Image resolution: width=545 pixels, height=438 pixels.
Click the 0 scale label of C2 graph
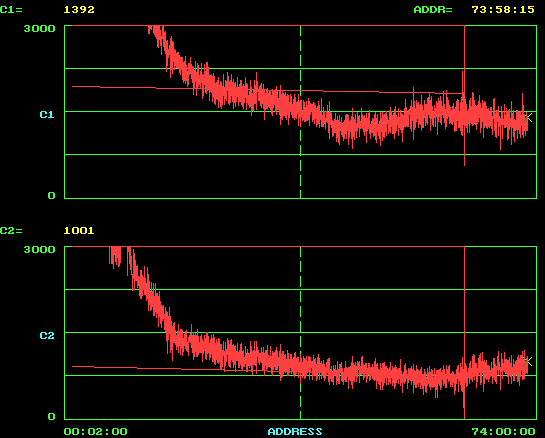[51, 416]
